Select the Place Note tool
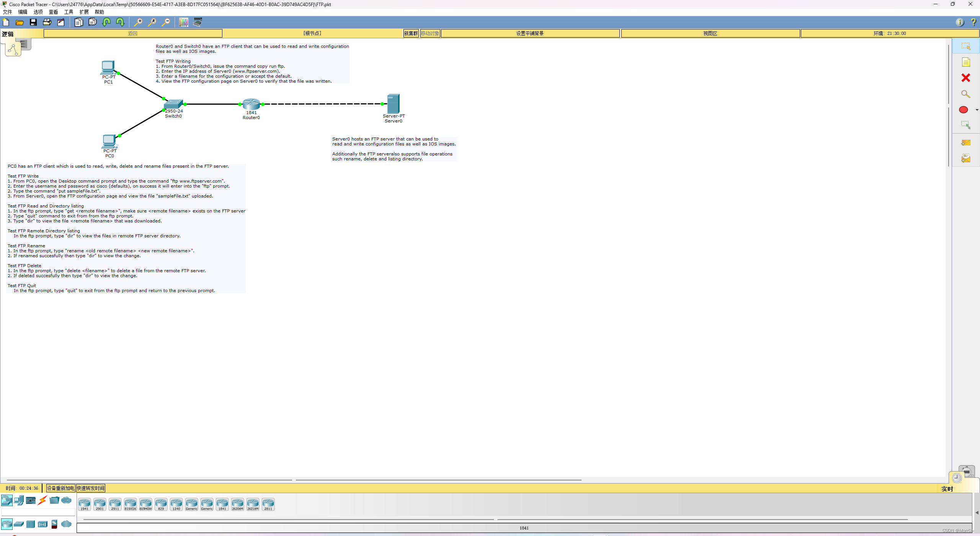980x536 pixels. point(965,62)
